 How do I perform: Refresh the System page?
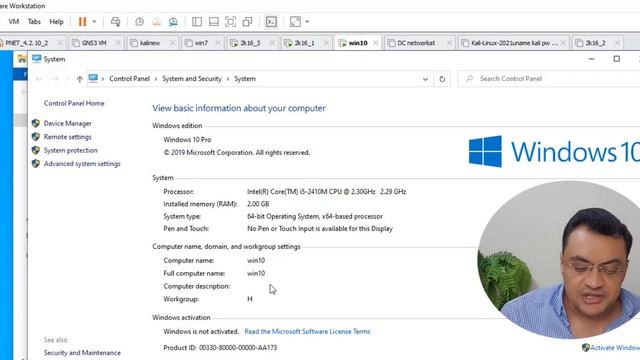(x=442, y=79)
